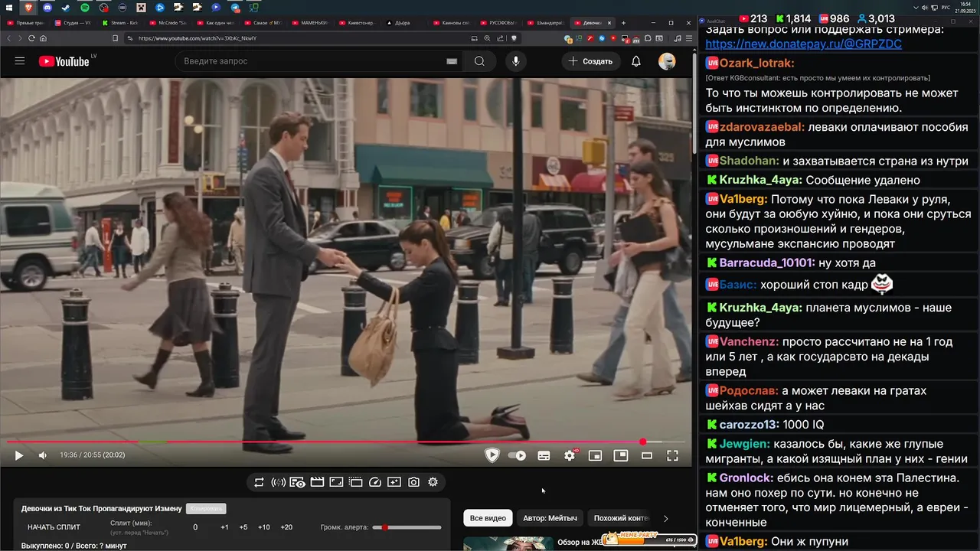The width and height of the screenshot is (980, 551).
Task: Open the playback speed gauge icon
Action: pyautogui.click(x=375, y=482)
